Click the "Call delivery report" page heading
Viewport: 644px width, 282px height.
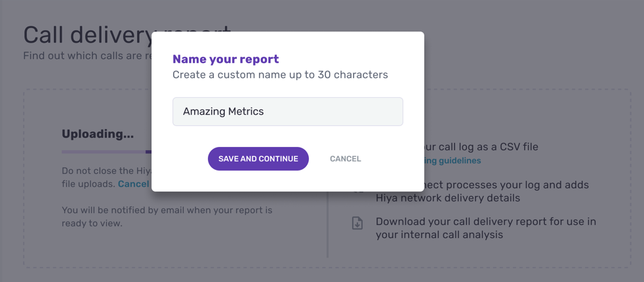[x=87, y=36]
